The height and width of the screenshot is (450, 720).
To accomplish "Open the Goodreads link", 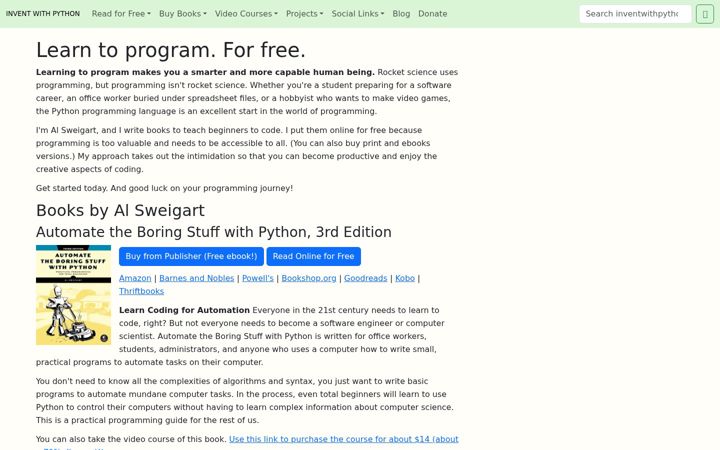I will pyautogui.click(x=366, y=278).
